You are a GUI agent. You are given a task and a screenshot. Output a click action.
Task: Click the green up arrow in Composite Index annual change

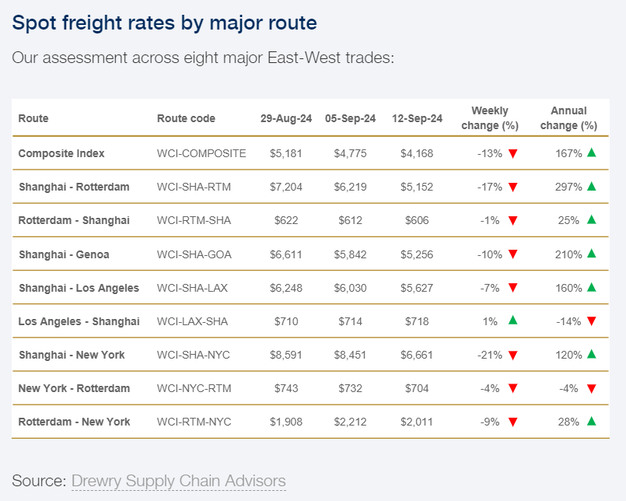[591, 153]
